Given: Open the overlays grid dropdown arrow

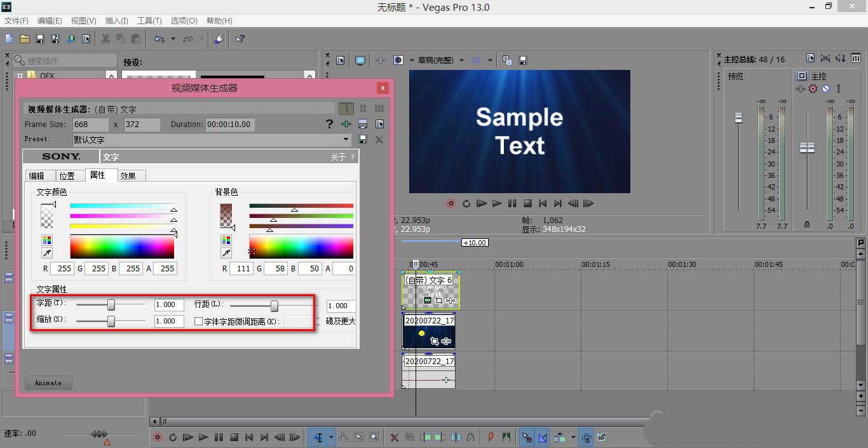Looking at the screenshot, I should [490, 60].
